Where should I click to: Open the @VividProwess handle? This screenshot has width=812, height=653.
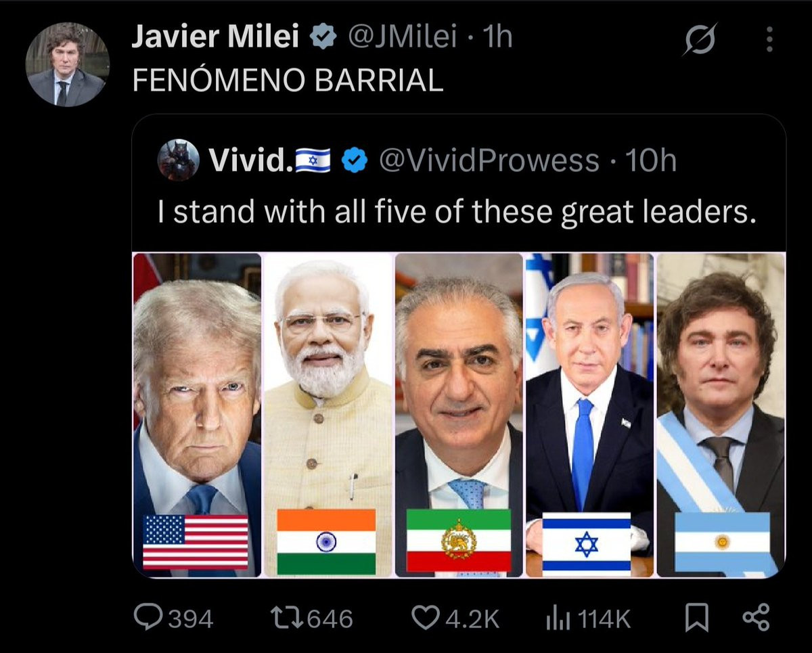point(489,160)
